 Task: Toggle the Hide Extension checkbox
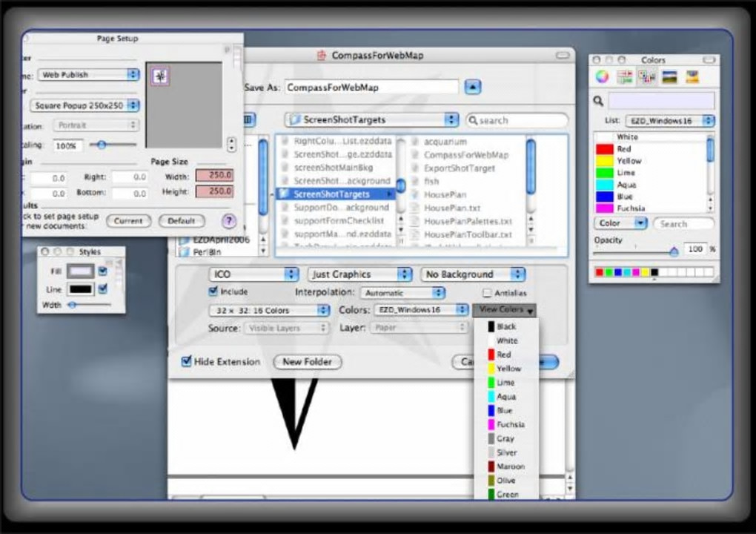[186, 361]
